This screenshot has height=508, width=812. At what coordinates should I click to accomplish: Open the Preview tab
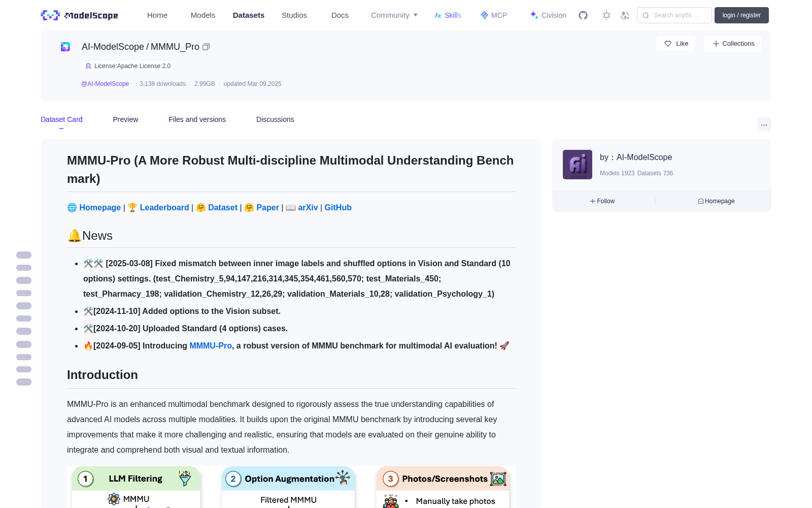pos(125,119)
